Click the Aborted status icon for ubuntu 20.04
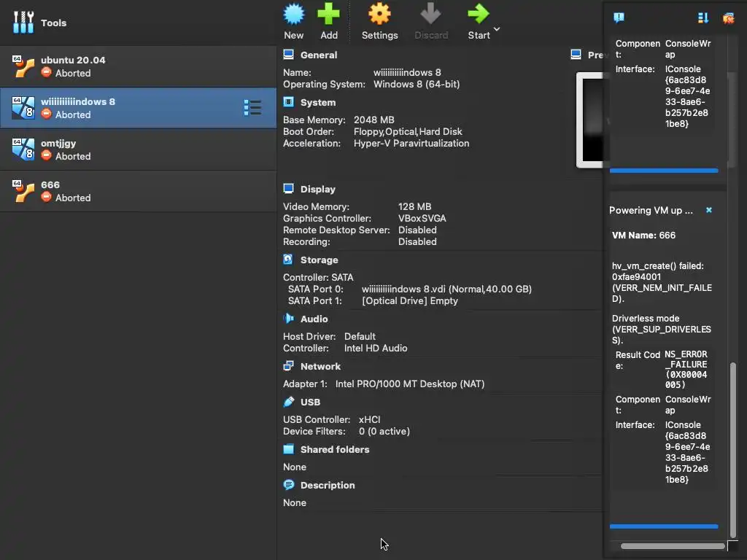This screenshot has height=560, width=747. point(46,72)
